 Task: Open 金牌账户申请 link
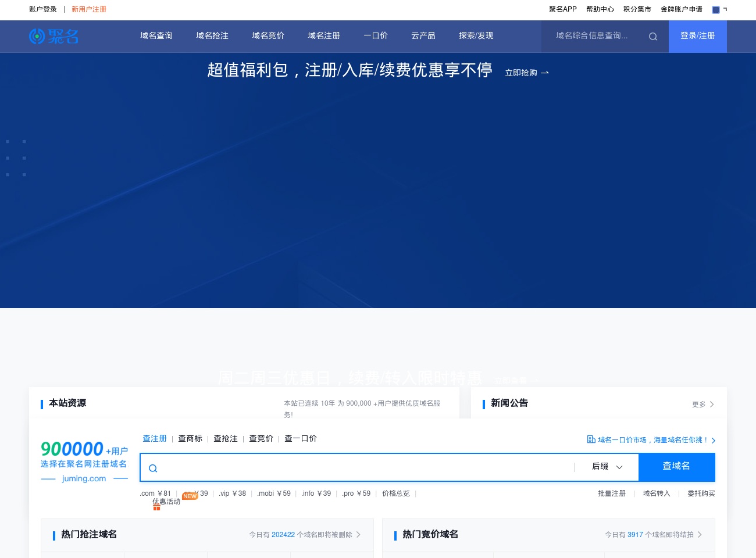pos(682,9)
